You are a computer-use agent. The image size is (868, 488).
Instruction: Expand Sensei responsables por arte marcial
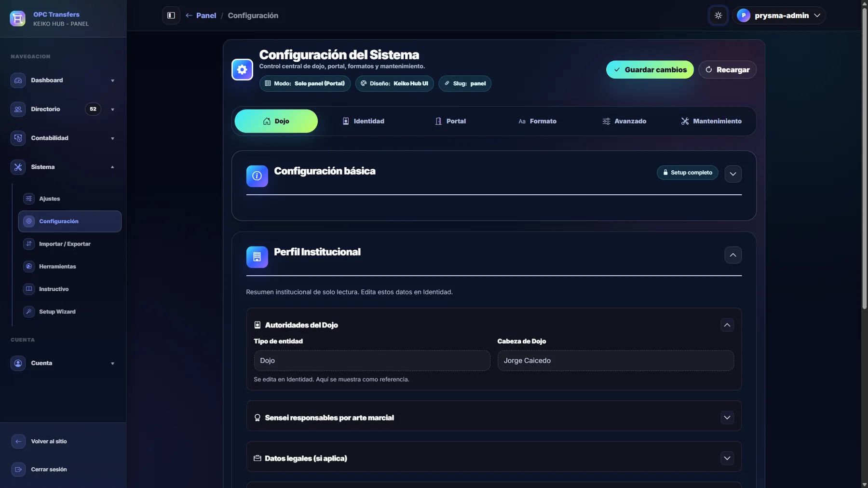[727, 418]
